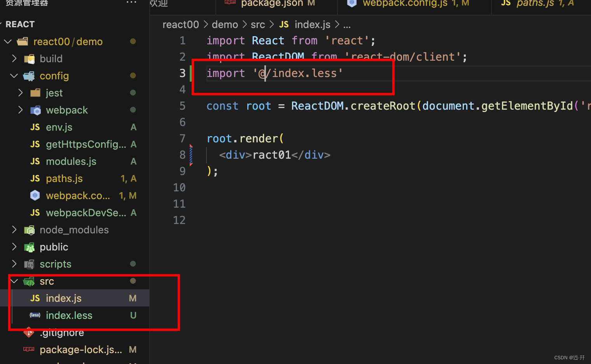Collapse the src folder chevron
Screen dimensions: 591x364
[x=14, y=281]
